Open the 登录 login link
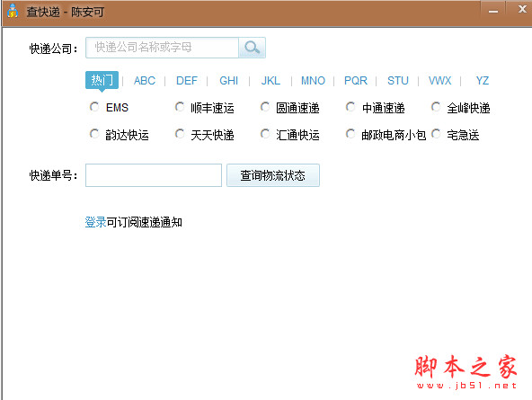The image size is (532, 400). (x=95, y=222)
